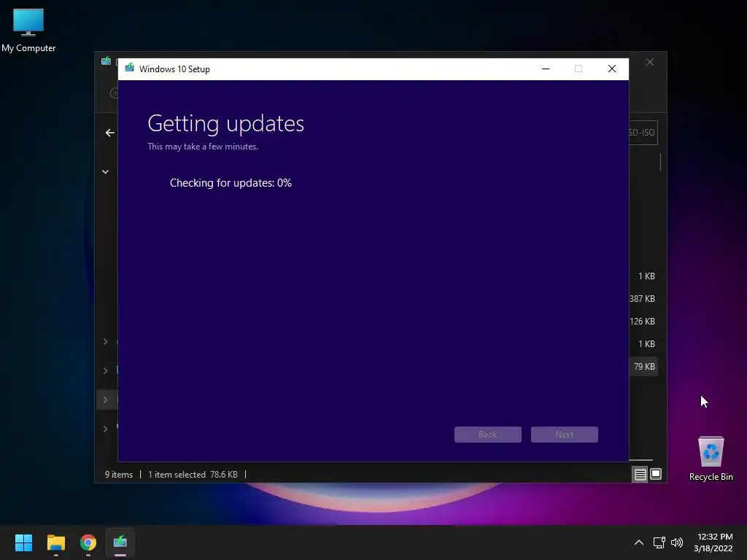Open network status tray icon
The width and height of the screenshot is (747, 560).
659,542
